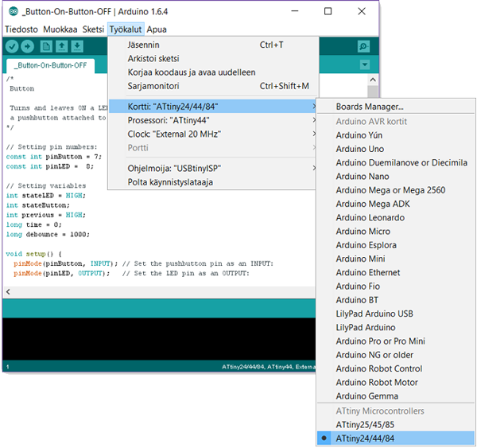The width and height of the screenshot is (477, 448).
Task: Open the Apua menu
Action: (157, 29)
